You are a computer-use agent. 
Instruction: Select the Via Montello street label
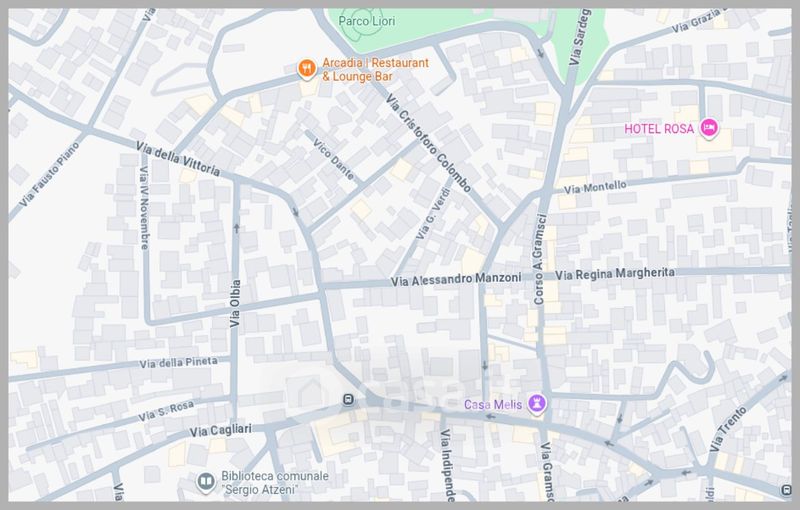click(x=595, y=186)
